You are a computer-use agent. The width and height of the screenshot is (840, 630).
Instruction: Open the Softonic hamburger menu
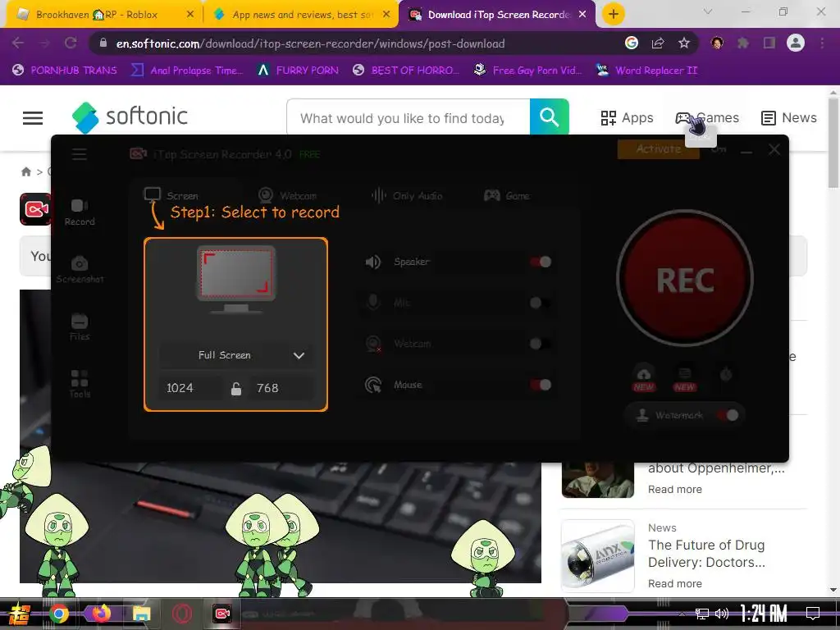tap(33, 118)
